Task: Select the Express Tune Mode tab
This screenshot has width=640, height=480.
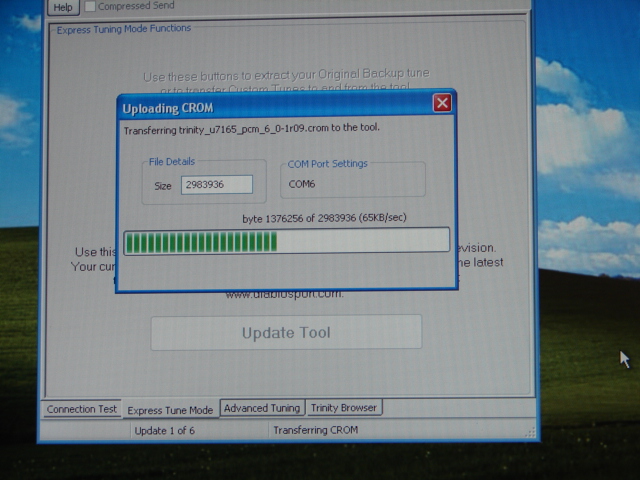Action: (170, 410)
